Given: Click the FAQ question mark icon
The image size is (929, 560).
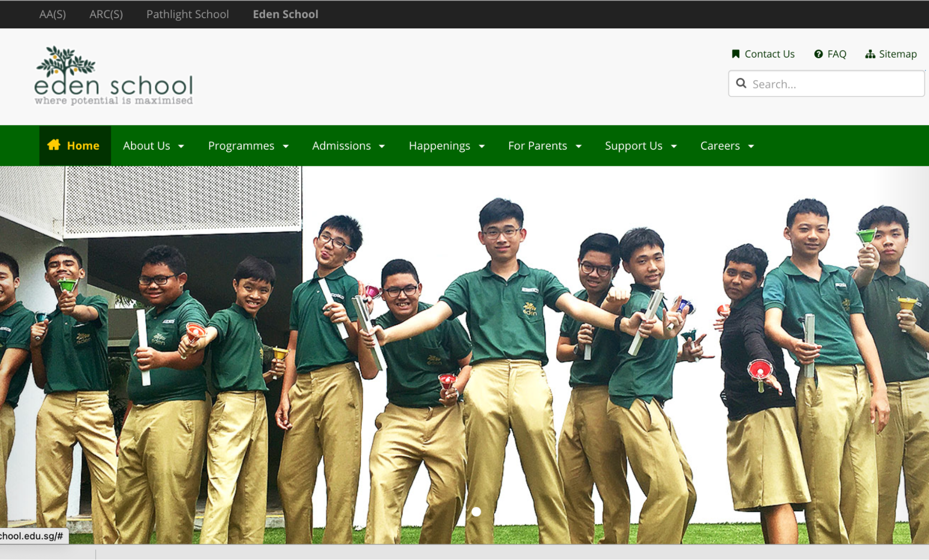Looking at the screenshot, I should (818, 54).
